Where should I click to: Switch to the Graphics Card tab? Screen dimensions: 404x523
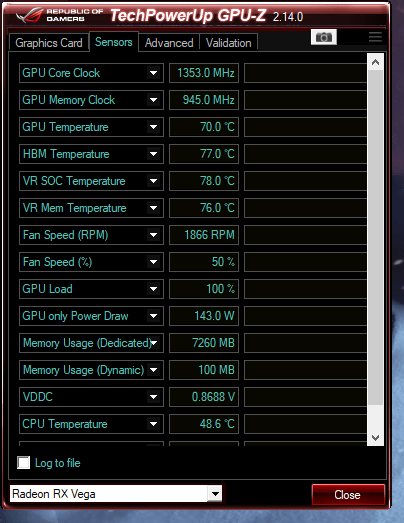click(49, 43)
